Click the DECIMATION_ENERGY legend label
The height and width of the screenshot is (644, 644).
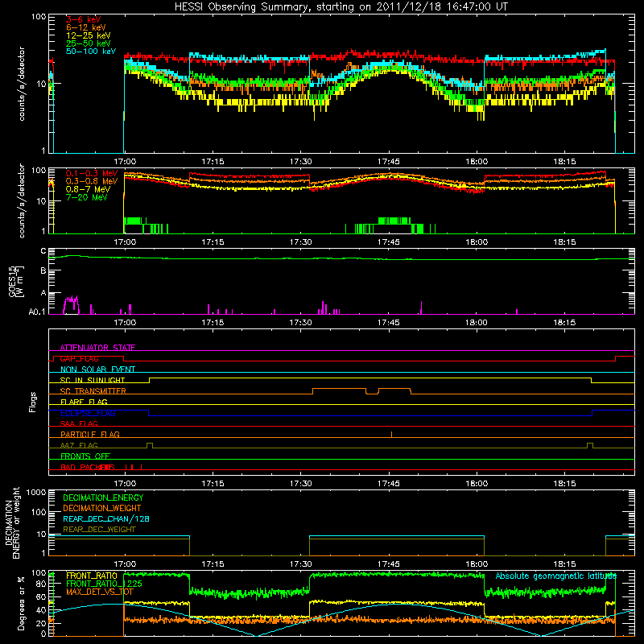click(103, 497)
